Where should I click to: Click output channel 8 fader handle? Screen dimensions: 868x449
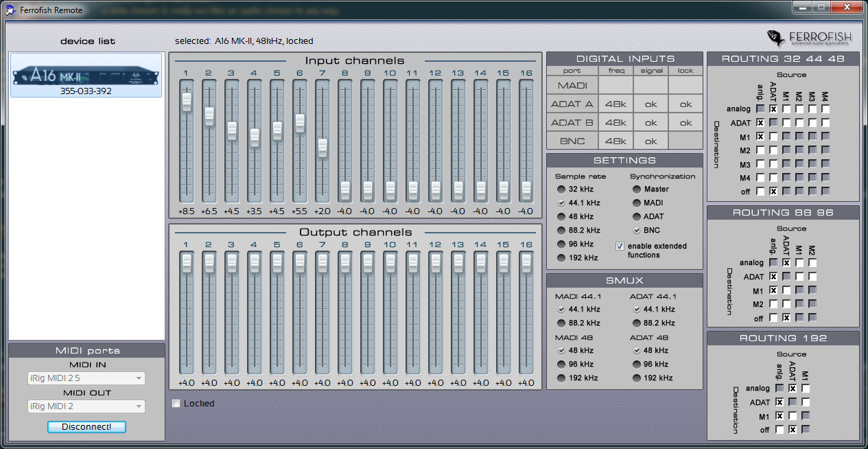tap(345, 263)
